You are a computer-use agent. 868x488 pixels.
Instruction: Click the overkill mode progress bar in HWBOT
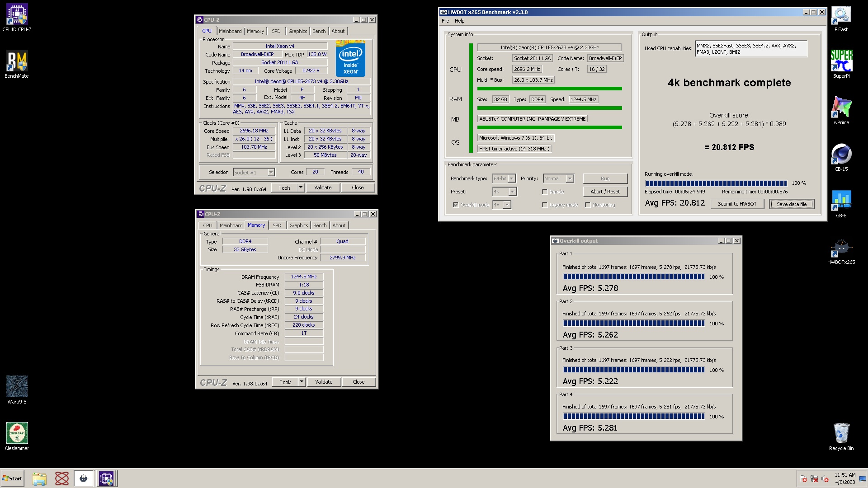(x=716, y=183)
